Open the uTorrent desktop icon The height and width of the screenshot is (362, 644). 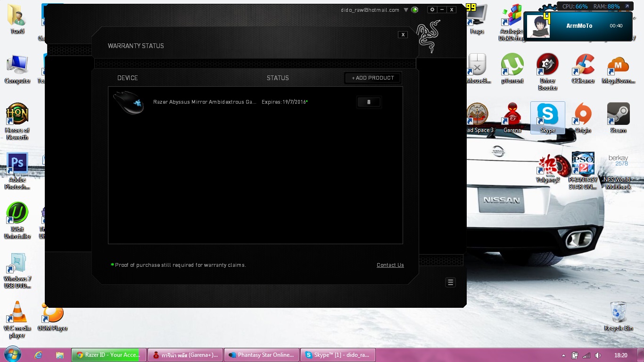click(x=512, y=68)
